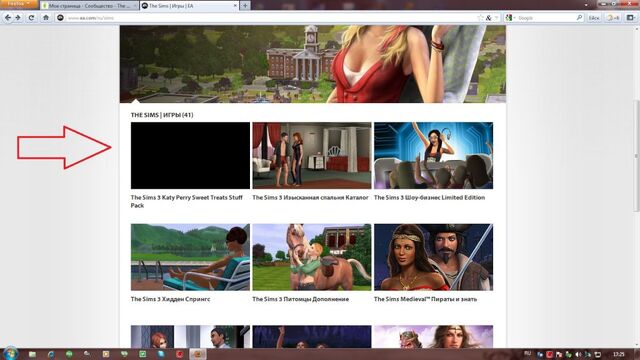Click The Sims 3 Питомцы horse thumbnail
Screen dimensions: 640x360
click(312, 257)
